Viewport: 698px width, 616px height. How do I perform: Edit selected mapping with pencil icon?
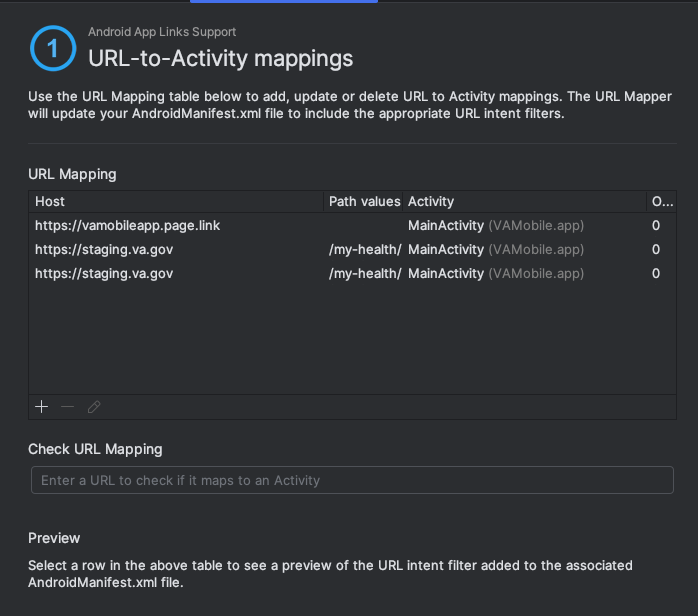pos(94,407)
